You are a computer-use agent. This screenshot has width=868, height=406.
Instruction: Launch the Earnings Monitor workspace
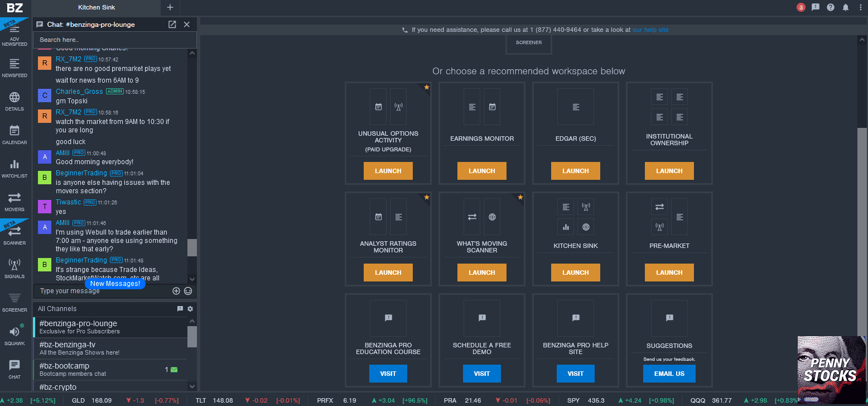[x=482, y=171]
